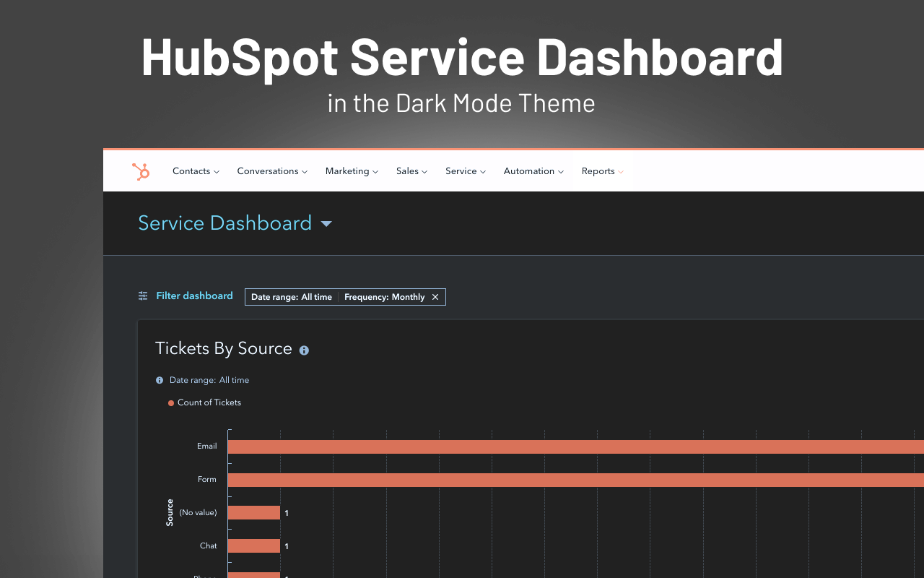Open the Contacts menu
Viewport: 924px width, 578px height.
click(191, 171)
